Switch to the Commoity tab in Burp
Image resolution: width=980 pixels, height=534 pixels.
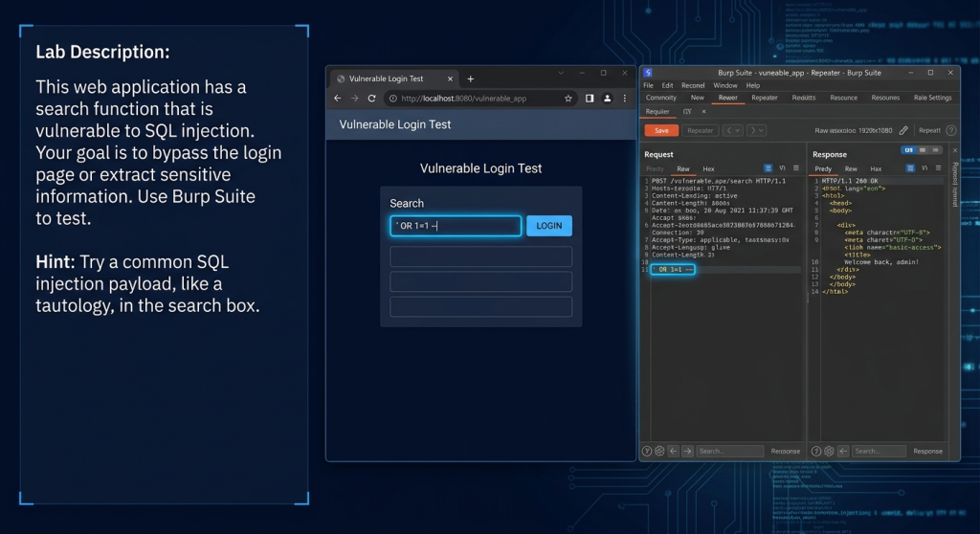(x=661, y=98)
